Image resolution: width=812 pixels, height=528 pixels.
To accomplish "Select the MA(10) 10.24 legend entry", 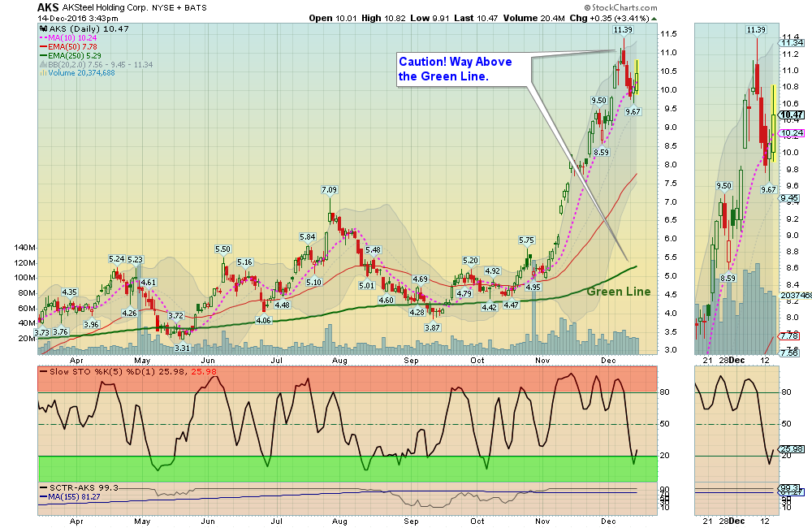I will click(68, 38).
